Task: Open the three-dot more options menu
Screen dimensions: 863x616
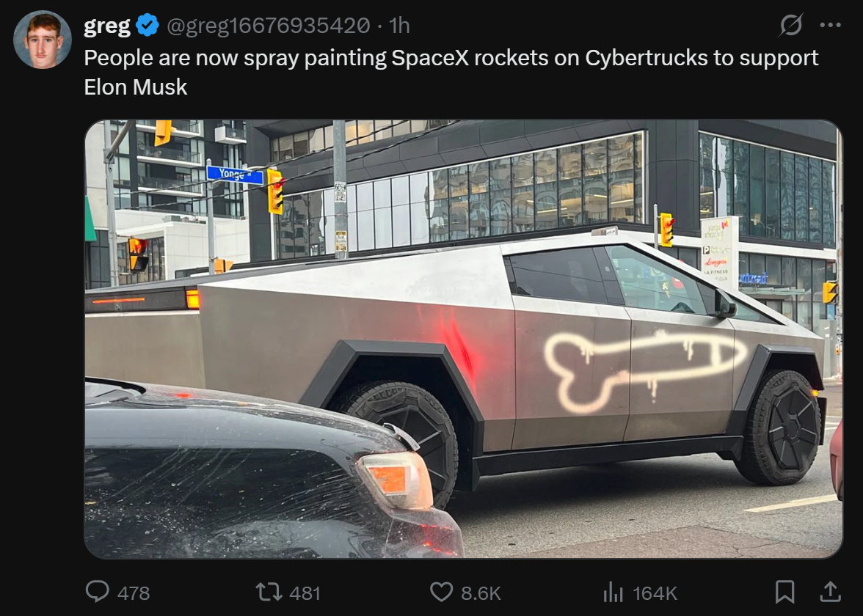Action: click(x=830, y=25)
